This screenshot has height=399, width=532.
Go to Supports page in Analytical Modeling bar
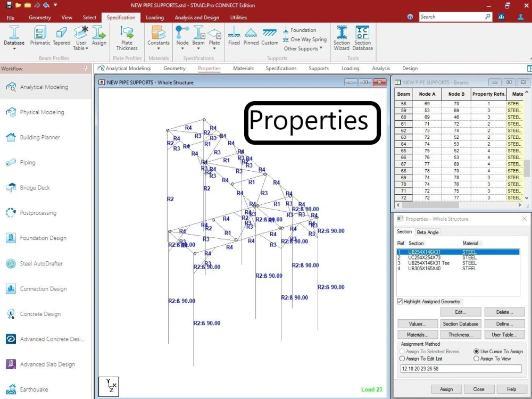click(x=319, y=68)
